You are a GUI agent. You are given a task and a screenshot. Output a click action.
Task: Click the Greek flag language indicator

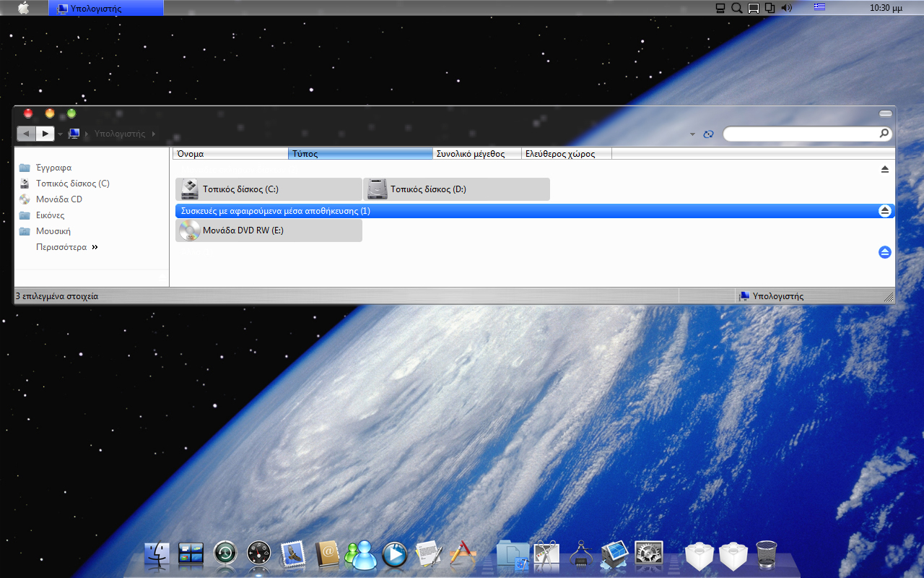coord(819,8)
